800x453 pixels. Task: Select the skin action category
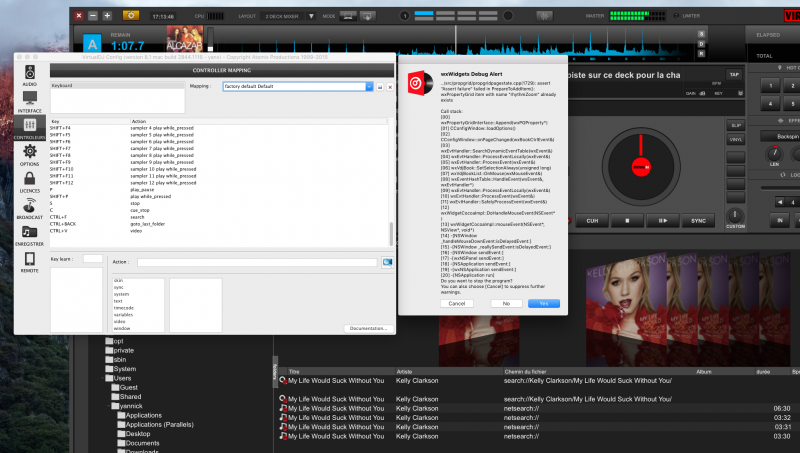(x=118, y=281)
